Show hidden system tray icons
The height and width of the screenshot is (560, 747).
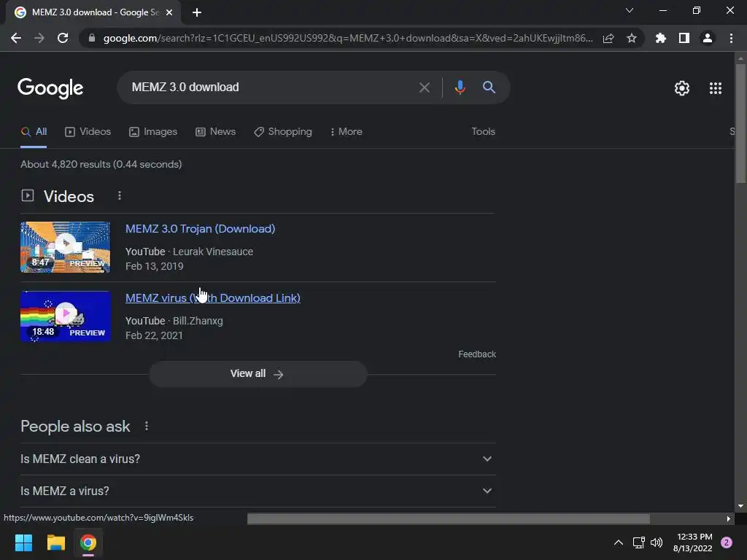[619, 542]
